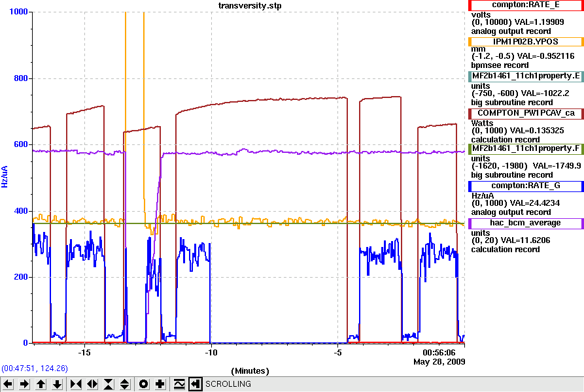This screenshot has height=392, width=584.
Task: Click the 600 tick on the y-axis
Action: [20, 144]
